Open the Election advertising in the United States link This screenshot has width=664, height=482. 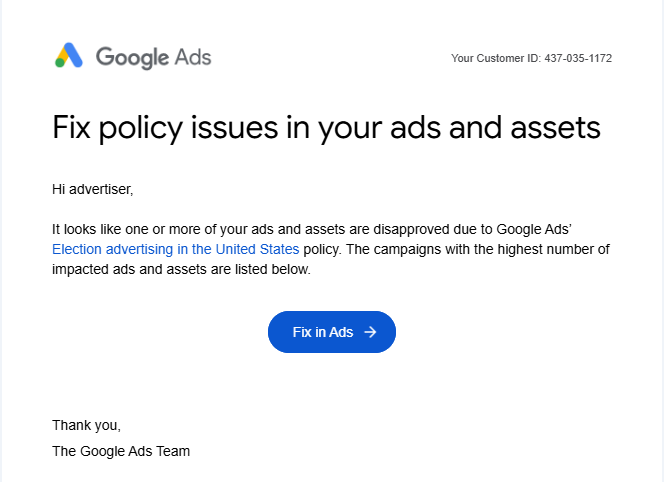click(175, 249)
